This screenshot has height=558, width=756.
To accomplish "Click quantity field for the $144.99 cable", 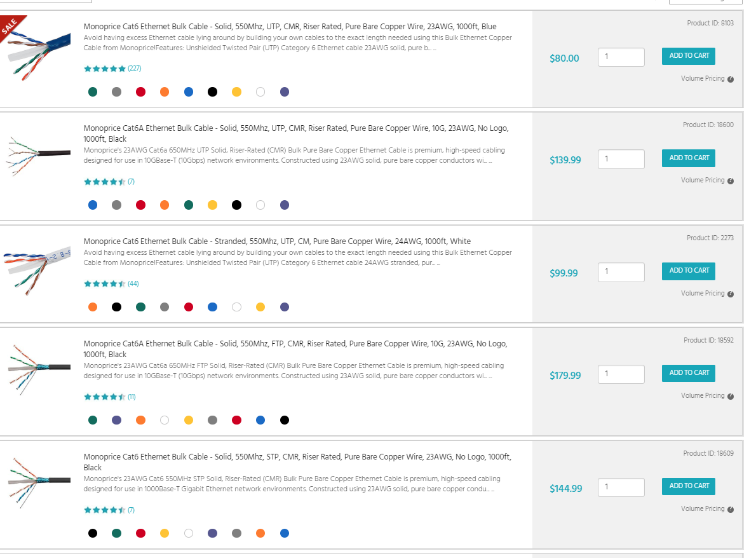I will pos(621,487).
